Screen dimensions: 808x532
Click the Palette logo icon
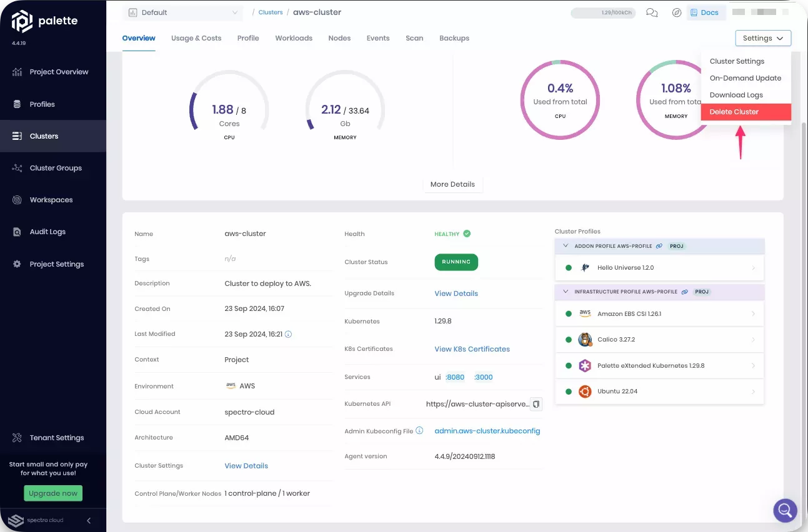22,21
